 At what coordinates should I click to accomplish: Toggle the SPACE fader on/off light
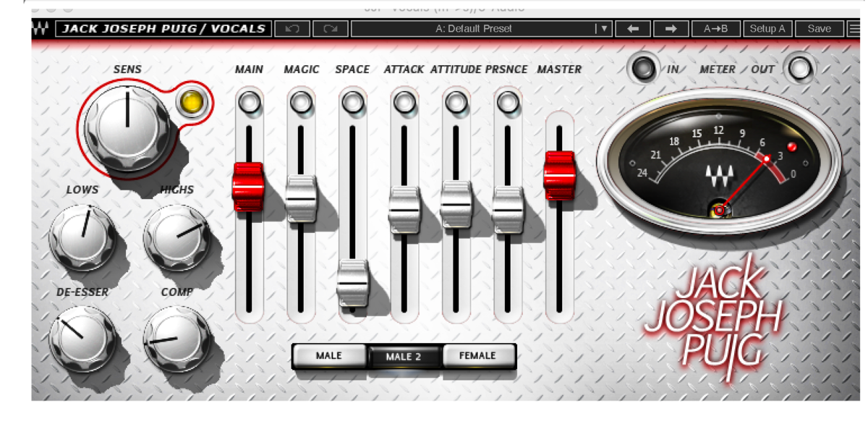(353, 103)
